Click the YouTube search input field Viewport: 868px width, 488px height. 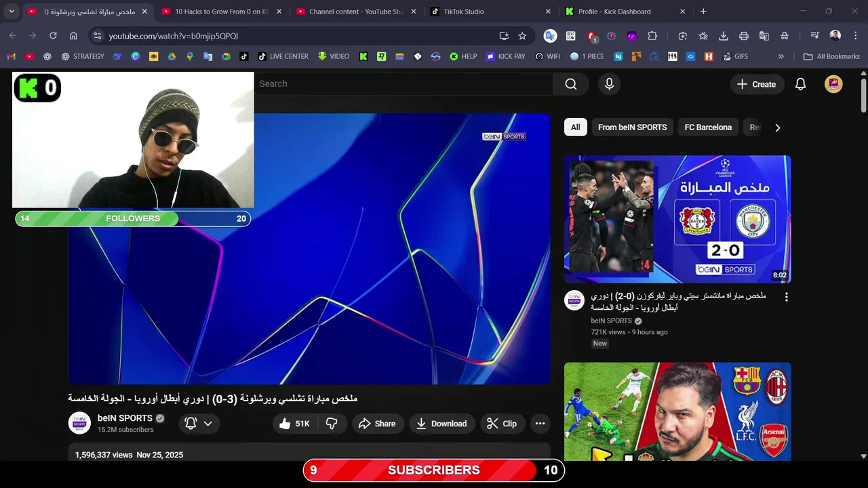[x=403, y=84]
